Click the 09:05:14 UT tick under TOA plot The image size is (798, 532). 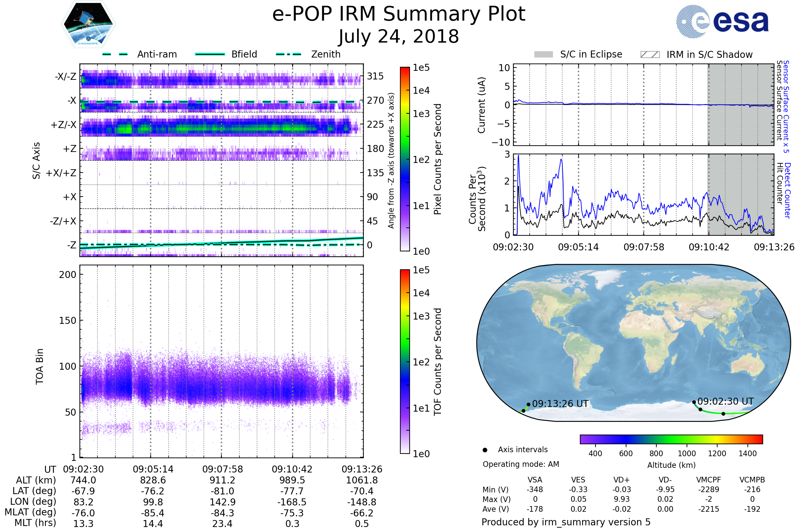click(153, 469)
